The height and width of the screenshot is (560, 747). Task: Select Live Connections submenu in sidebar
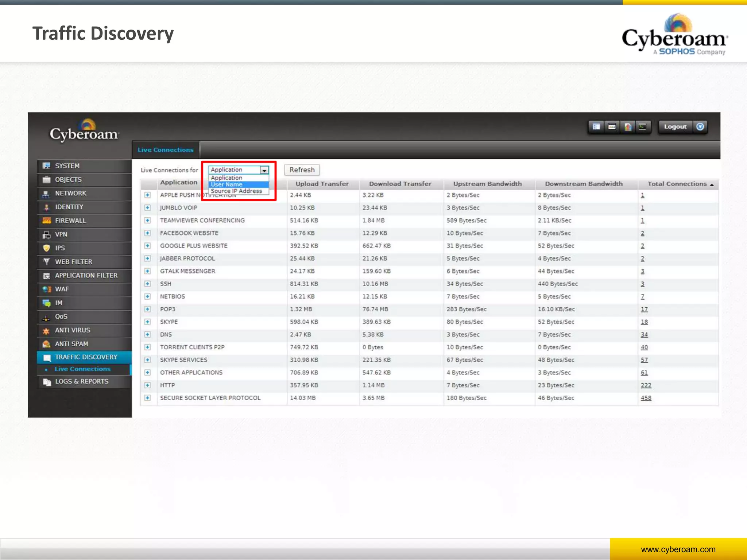click(x=82, y=369)
